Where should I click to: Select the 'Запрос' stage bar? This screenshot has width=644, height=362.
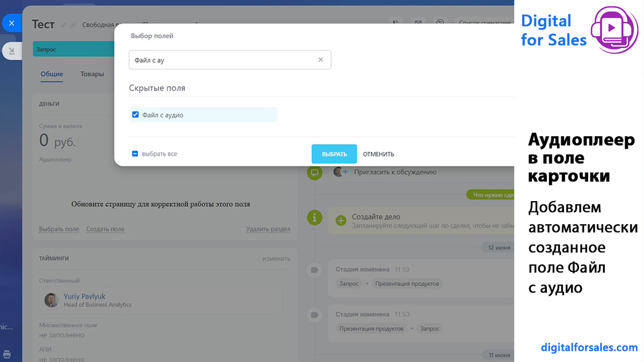click(74, 49)
